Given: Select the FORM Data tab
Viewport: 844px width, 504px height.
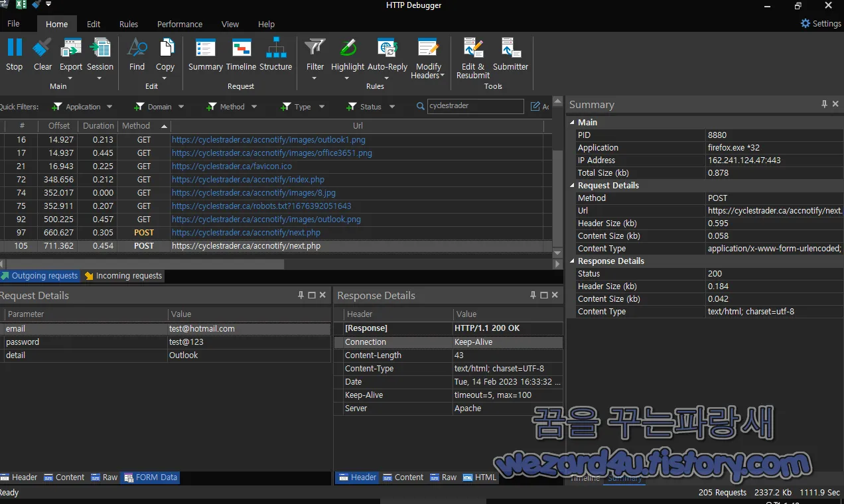Looking at the screenshot, I should click(151, 477).
